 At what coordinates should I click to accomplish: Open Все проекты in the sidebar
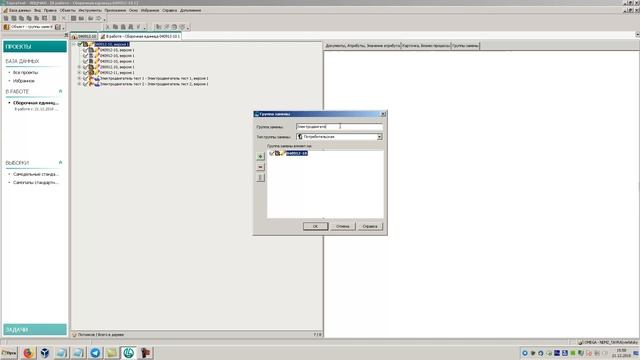click(25, 72)
